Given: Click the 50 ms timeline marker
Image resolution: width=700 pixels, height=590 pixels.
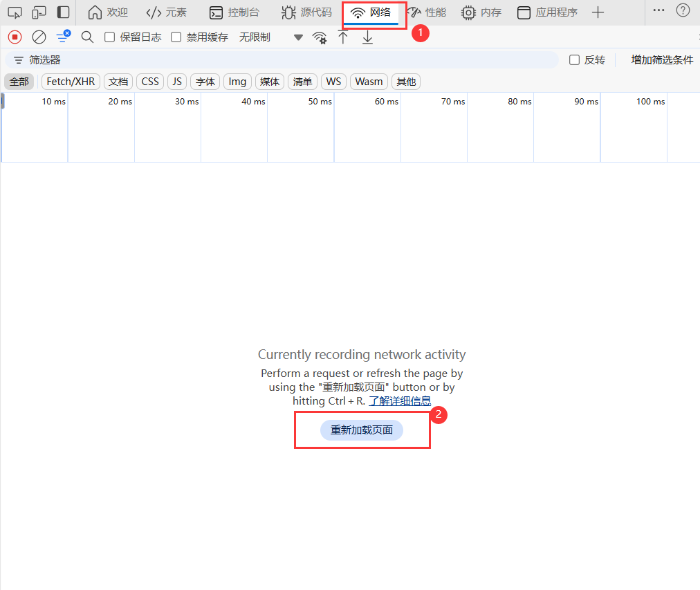Looking at the screenshot, I should pos(320,101).
